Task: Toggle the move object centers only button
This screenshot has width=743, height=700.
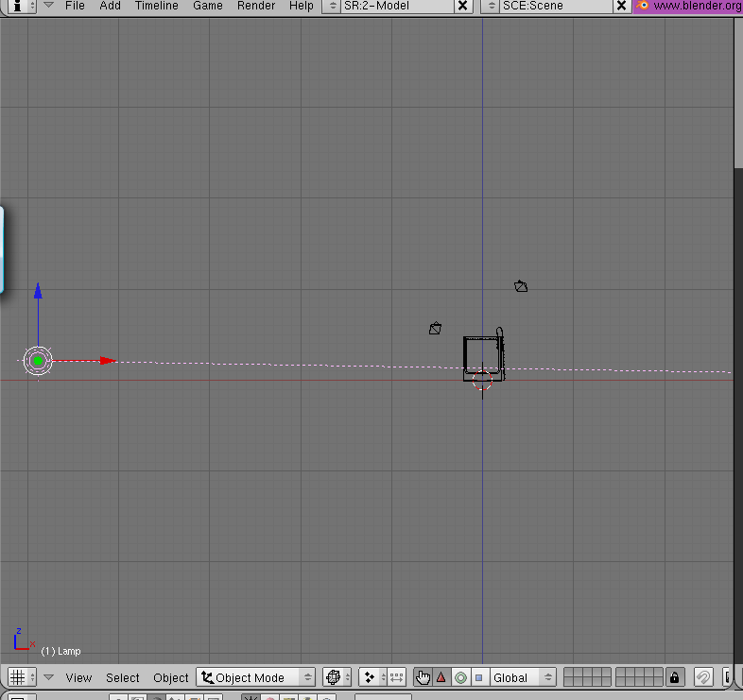Action: coord(396,677)
